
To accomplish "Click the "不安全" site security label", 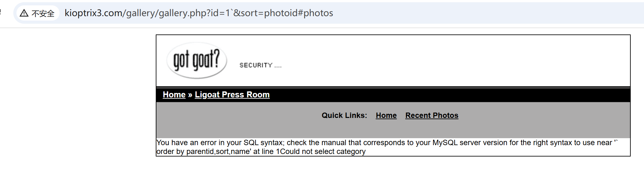I will tap(43, 13).
